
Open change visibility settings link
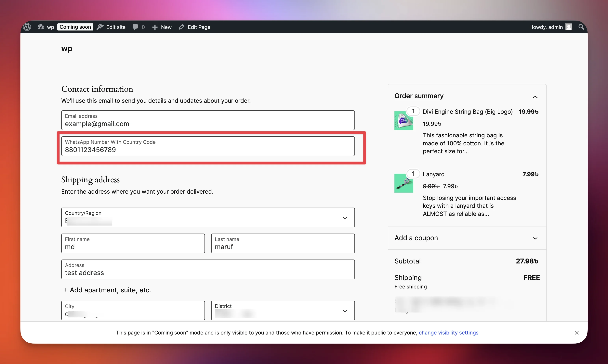[x=448, y=333]
